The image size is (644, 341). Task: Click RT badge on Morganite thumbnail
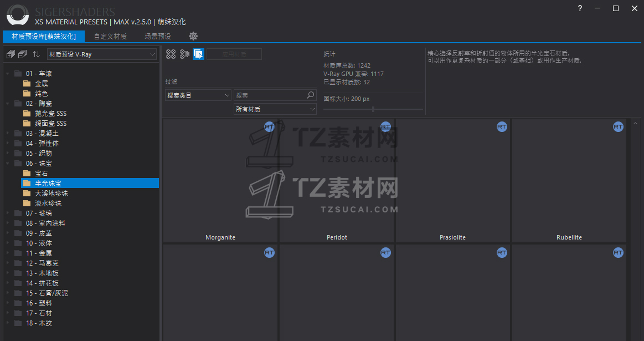(x=269, y=126)
